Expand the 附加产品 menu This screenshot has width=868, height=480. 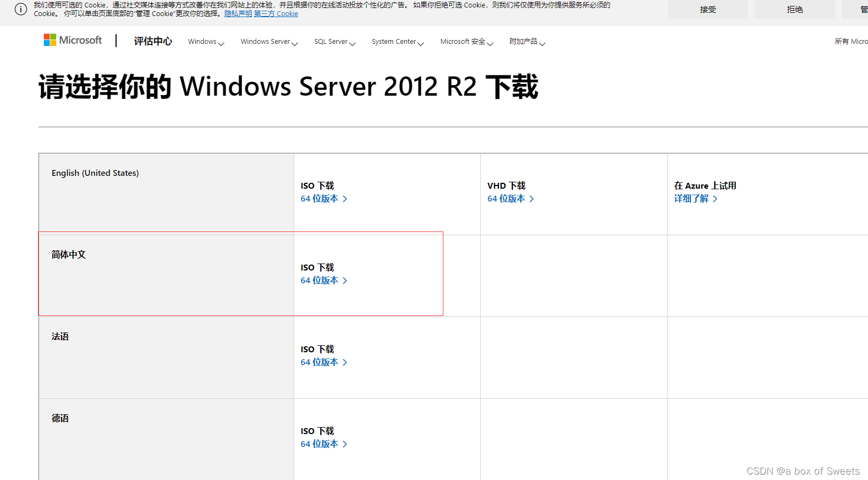527,42
